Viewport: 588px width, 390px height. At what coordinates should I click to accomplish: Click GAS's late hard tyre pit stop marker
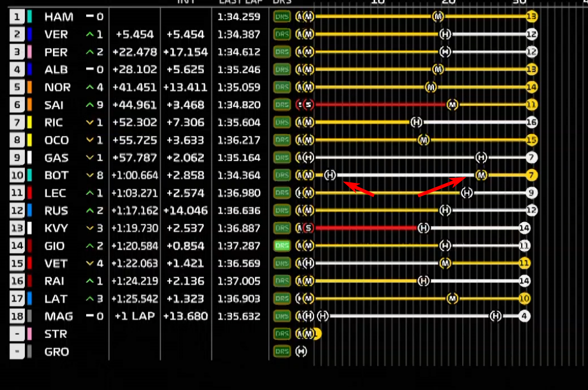coord(481,157)
